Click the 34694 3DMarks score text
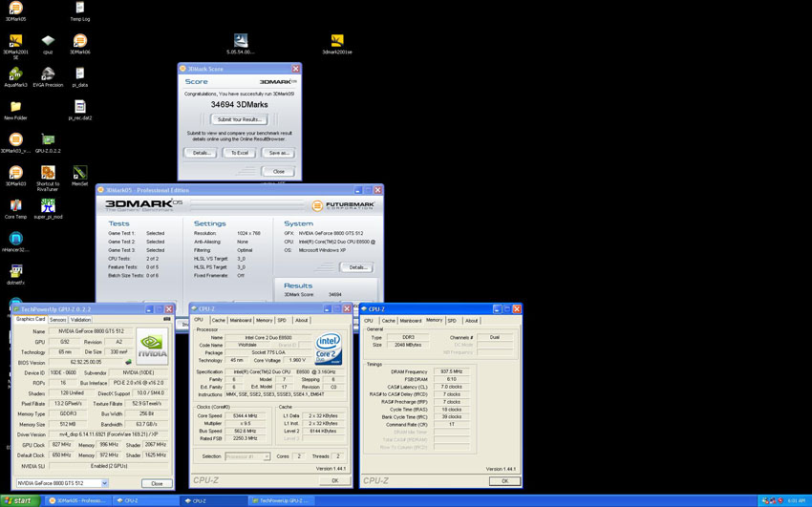The image size is (812, 507). [239, 104]
